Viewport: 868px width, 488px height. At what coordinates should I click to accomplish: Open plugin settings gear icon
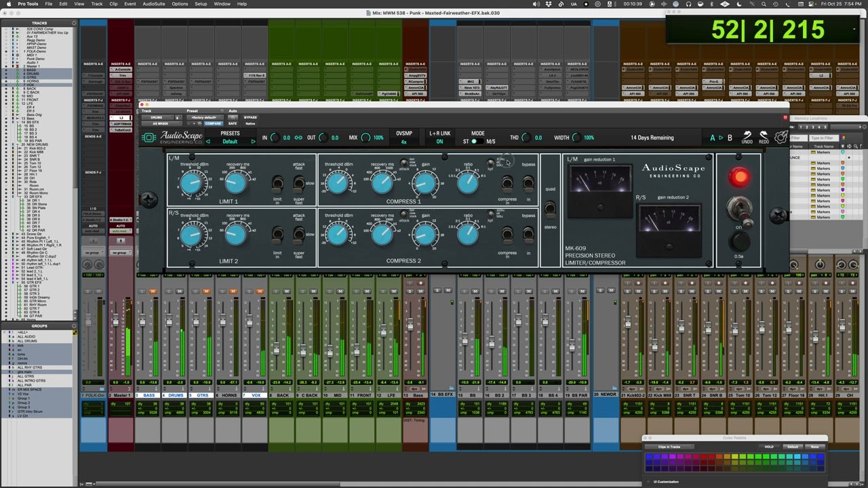click(781, 138)
